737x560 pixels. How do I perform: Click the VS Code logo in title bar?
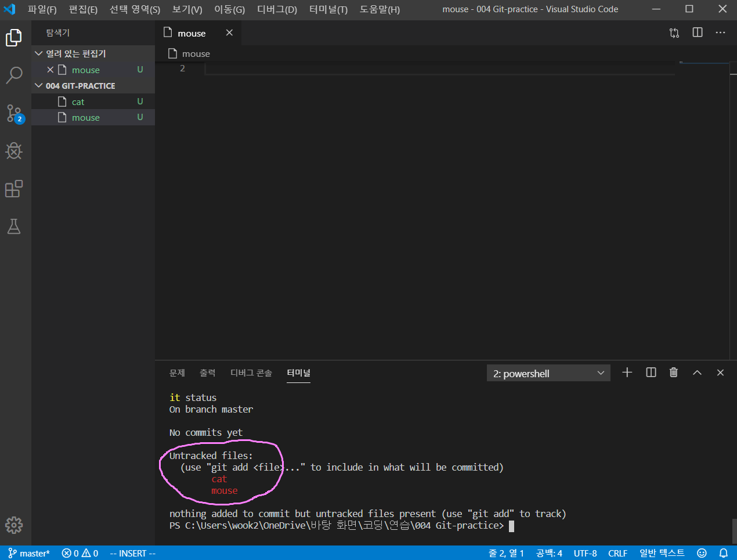(10, 9)
